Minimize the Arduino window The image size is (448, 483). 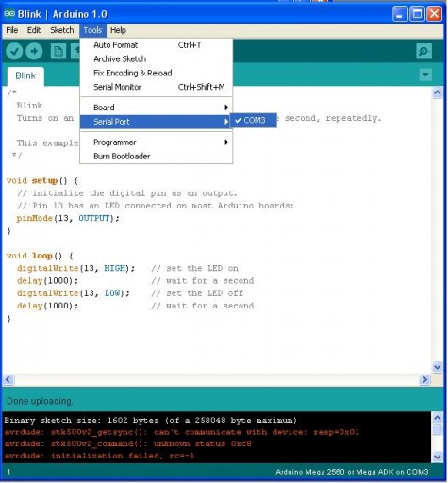pyautogui.click(x=400, y=14)
